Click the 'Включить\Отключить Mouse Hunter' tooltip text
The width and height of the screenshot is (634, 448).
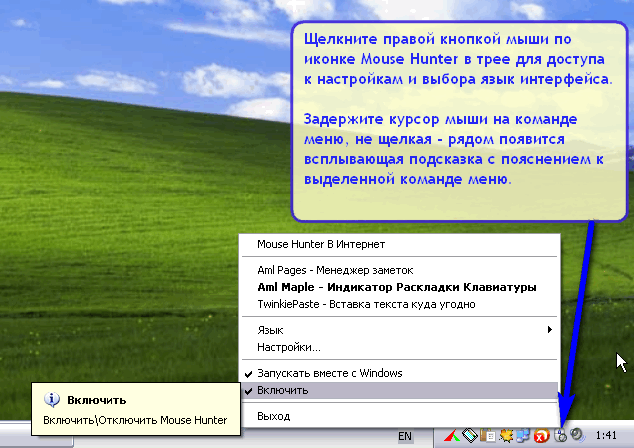[x=135, y=421]
